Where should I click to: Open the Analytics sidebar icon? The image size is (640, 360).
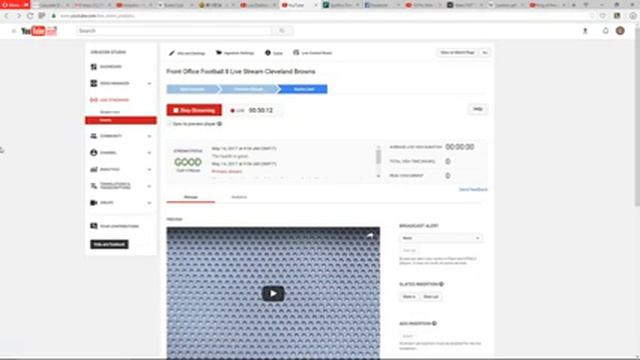tap(94, 169)
